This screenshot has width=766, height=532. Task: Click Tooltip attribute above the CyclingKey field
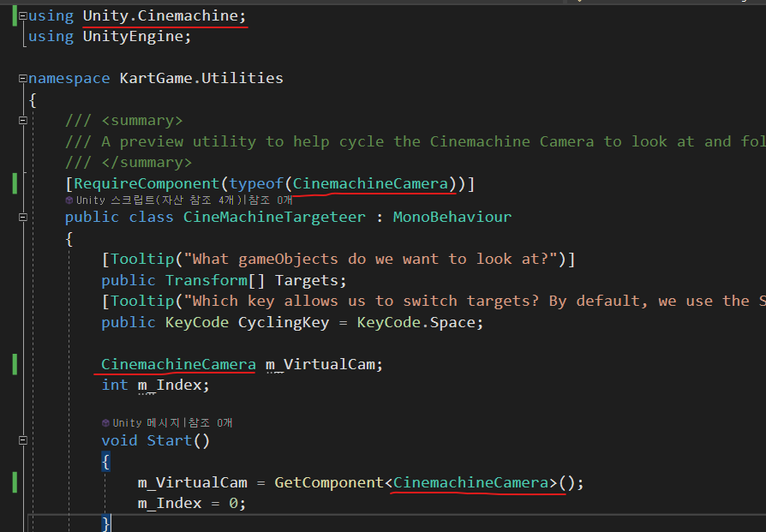pos(142,301)
